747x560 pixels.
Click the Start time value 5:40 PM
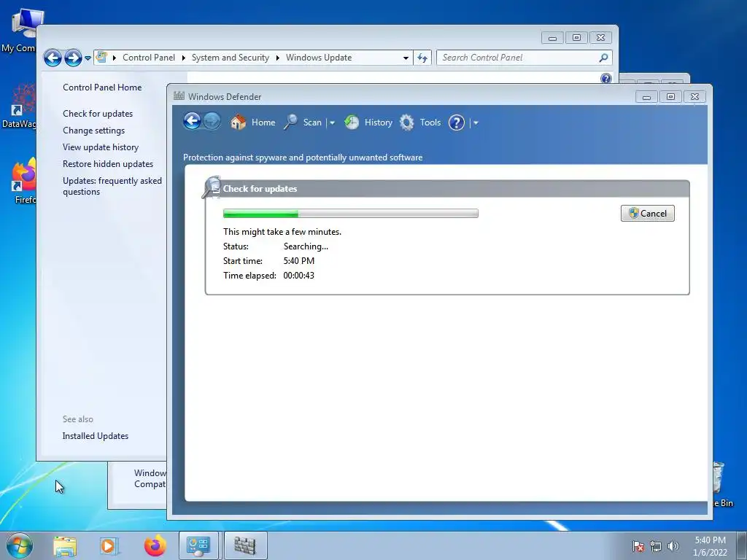coord(298,261)
